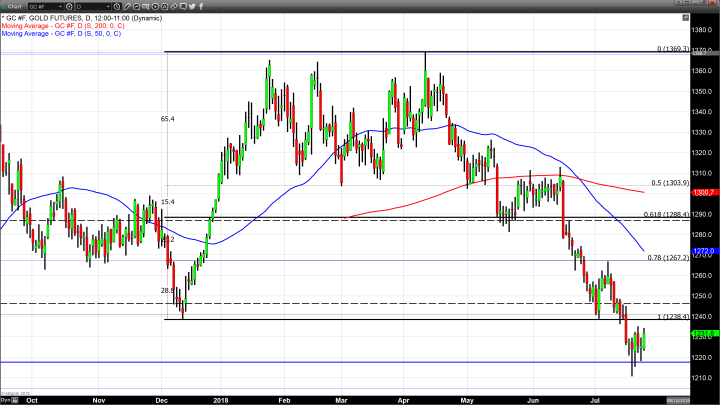Click the clock icon right of interval box

point(116,5)
